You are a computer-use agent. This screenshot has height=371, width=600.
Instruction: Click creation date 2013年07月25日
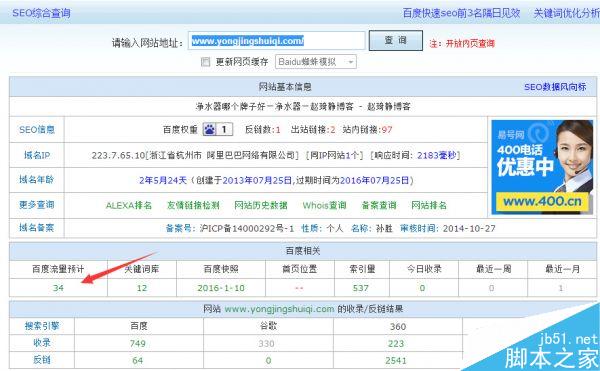click(257, 180)
